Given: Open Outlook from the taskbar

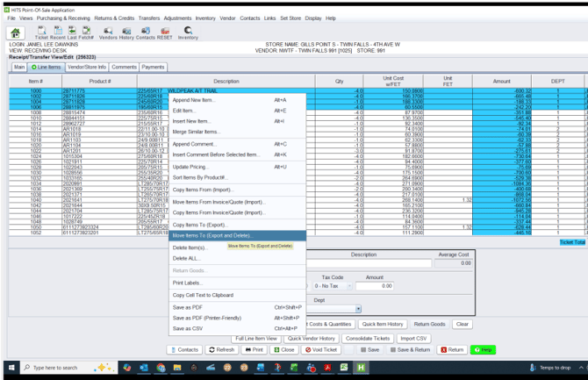Looking at the screenshot, I should point(144,368).
